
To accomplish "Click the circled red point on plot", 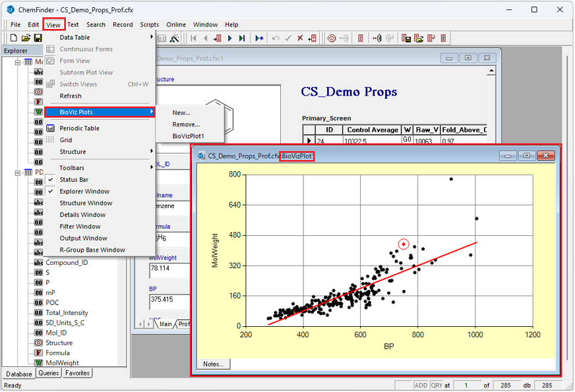I will [x=404, y=244].
